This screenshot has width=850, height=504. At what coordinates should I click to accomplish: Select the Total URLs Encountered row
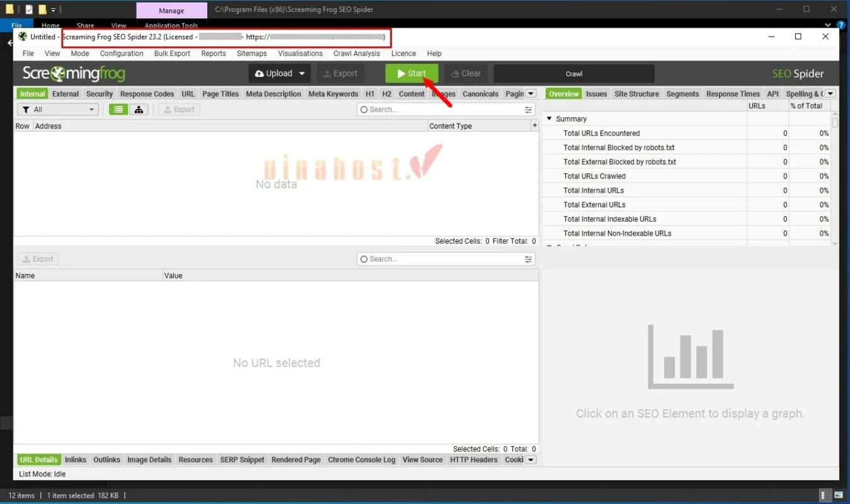(687, 133)
